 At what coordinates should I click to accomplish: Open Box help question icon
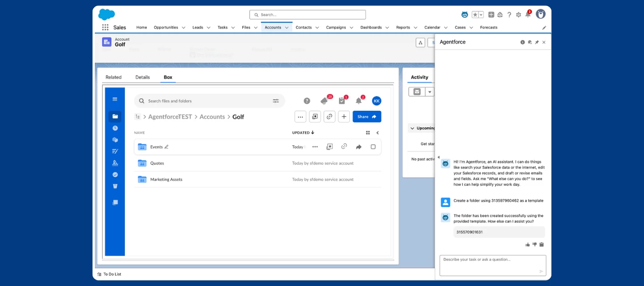tap(307, 101)
